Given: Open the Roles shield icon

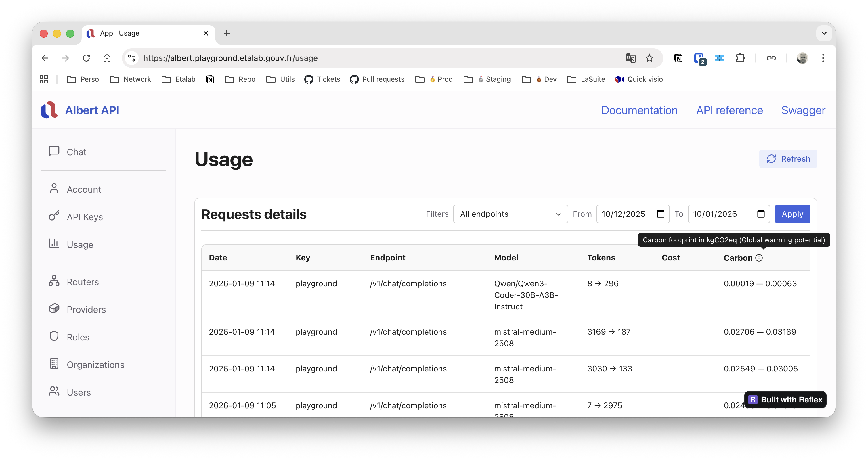Looking at the screenshot, I should [x=54, y=336].
